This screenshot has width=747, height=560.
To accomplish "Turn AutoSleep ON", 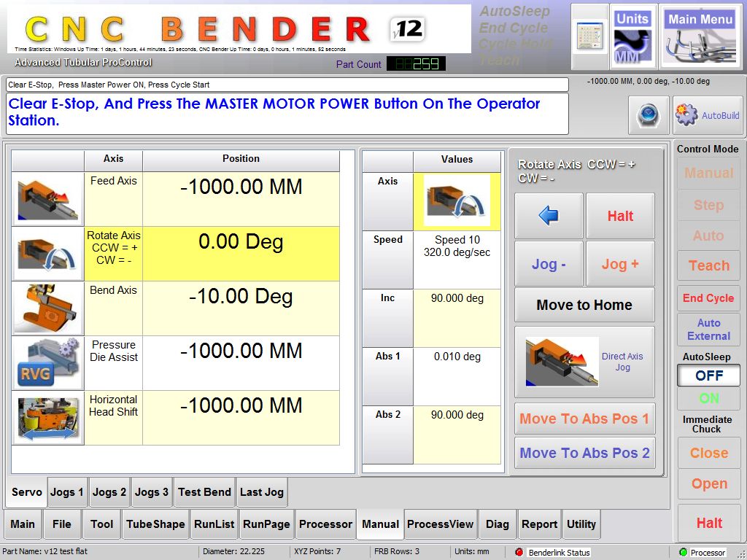I will click(x=708, y=398).
